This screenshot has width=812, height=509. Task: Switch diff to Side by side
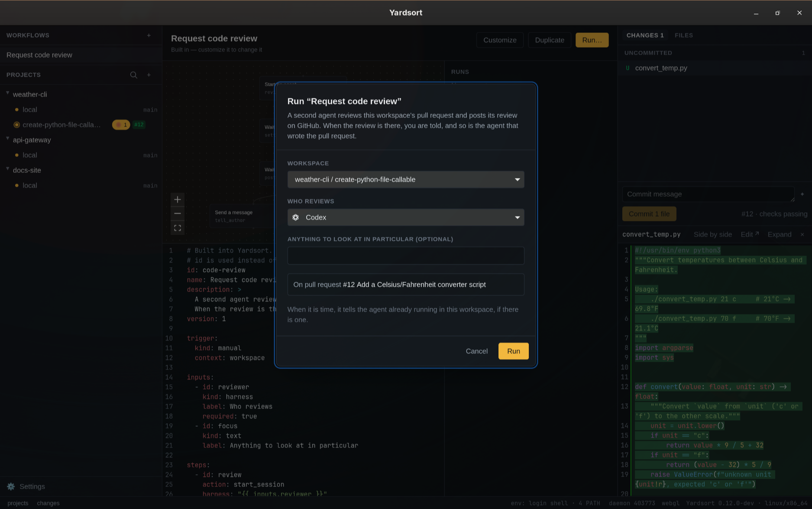[713, 234]
